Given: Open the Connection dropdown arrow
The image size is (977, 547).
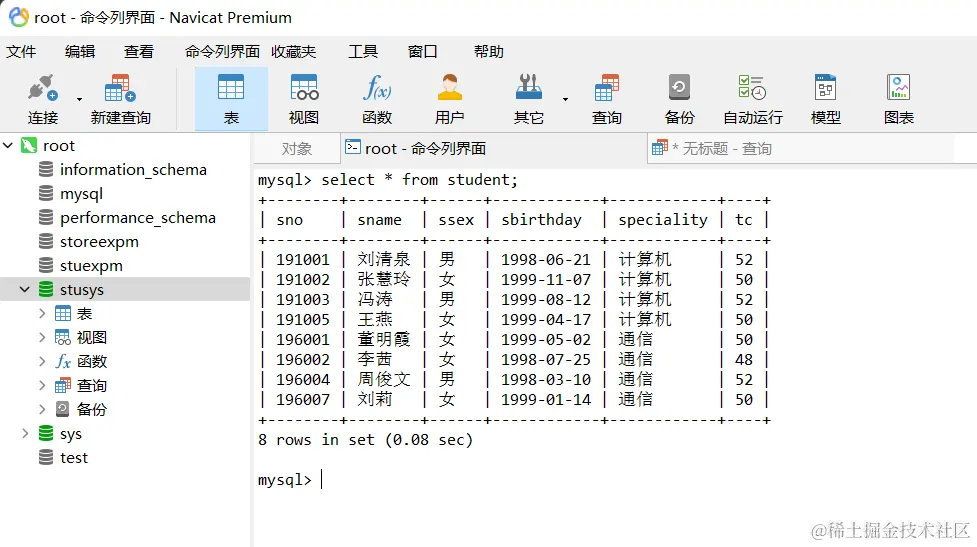Looking at the screenshot, I should 79,99.
